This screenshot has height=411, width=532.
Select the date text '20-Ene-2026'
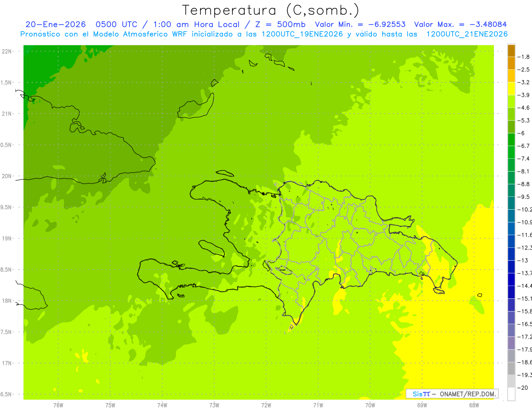click(55, 24)
